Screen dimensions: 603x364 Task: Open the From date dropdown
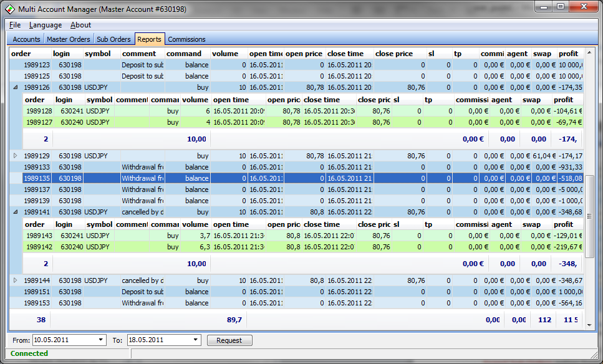click(x=101, y=340)
